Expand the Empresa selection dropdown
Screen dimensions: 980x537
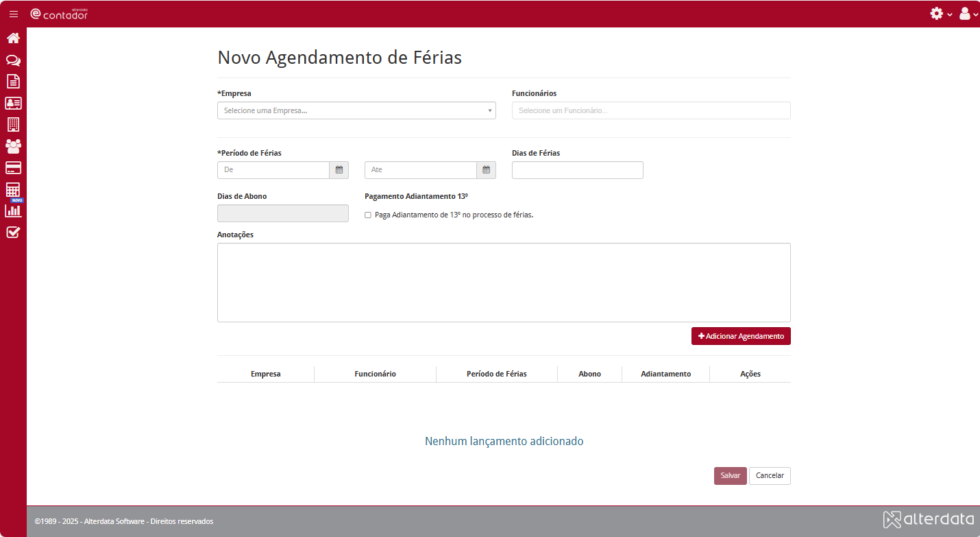coord(356,110)
